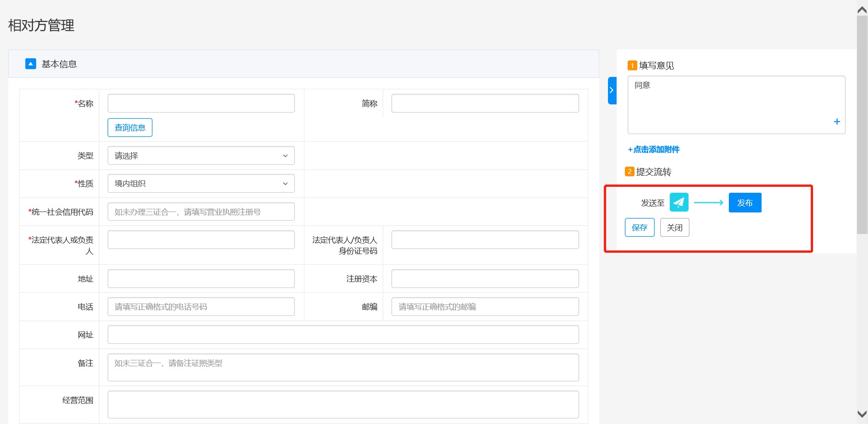The image size is (868, 424).
Task: Click the 注册资本 input field
Action: [485, 279]
